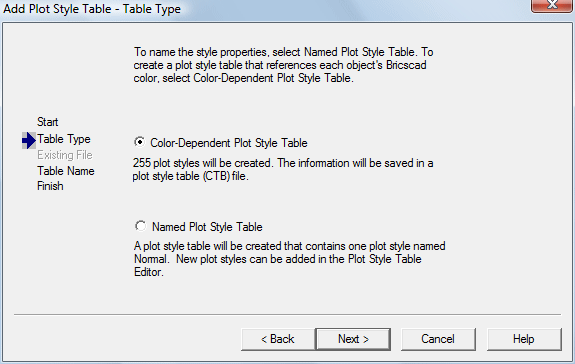The height and width of the screenshot is (364, 575).
Task: Select the Color-Dependent Plot Style Table radio button
Action: pyautogui.click(x=140, y=142)
